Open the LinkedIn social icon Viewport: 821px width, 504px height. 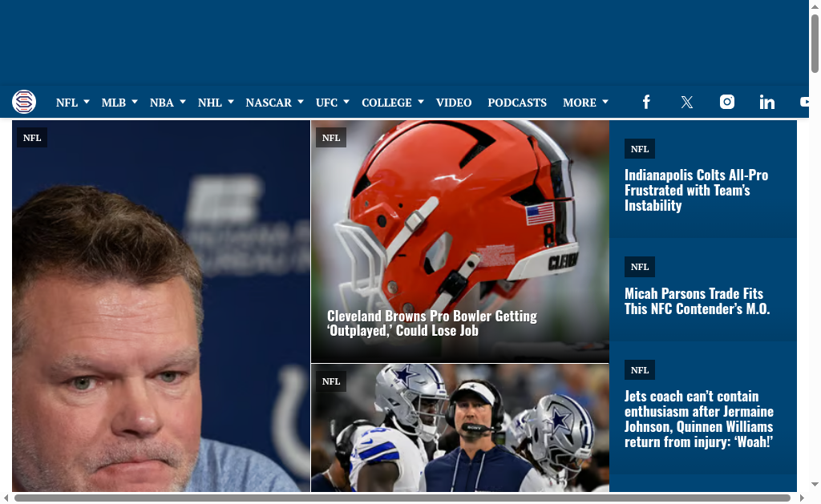pyautogui.click(x=767, y=102)
